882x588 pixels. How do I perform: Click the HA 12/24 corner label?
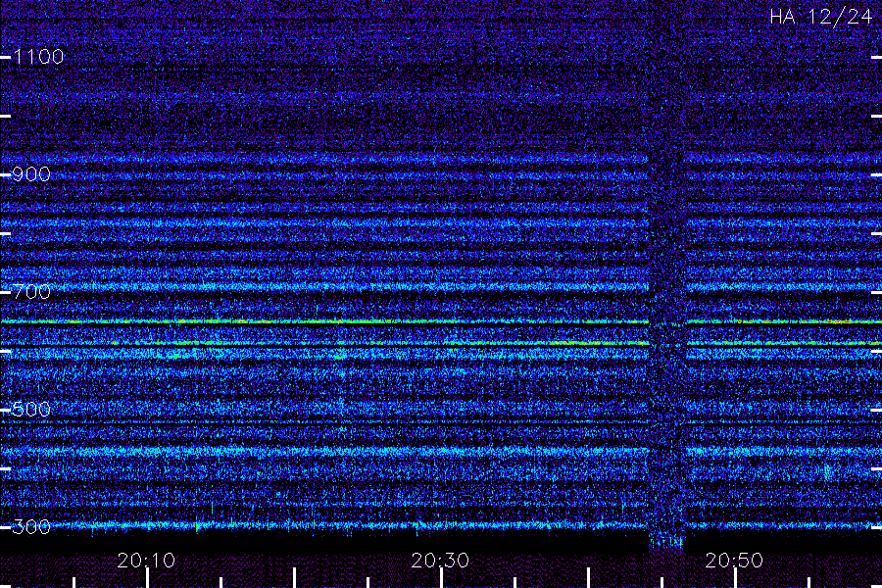click(820, 17)
